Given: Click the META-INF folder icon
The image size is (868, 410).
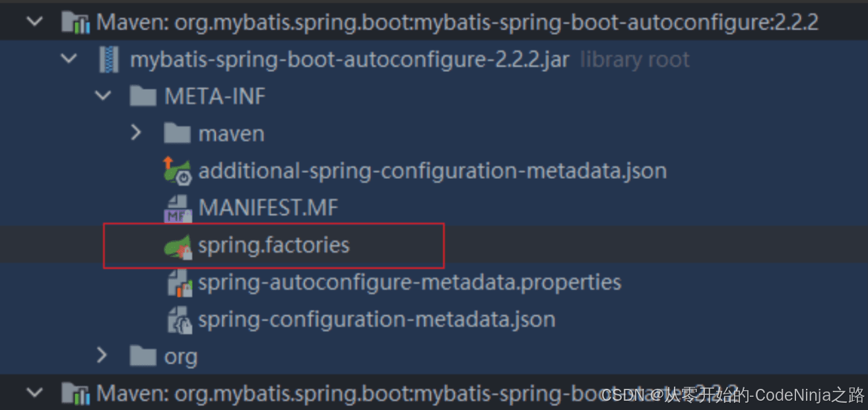Looking at the screenshot, I should (143, 96).
